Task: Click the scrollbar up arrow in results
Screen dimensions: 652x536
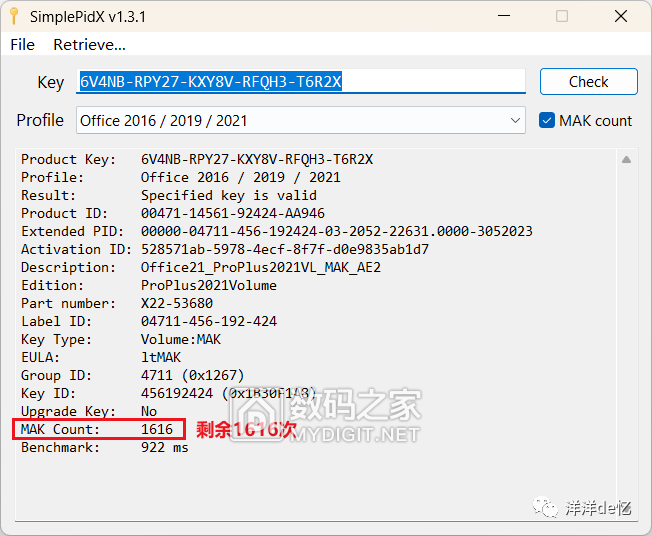Action: (x=626, y=160)
